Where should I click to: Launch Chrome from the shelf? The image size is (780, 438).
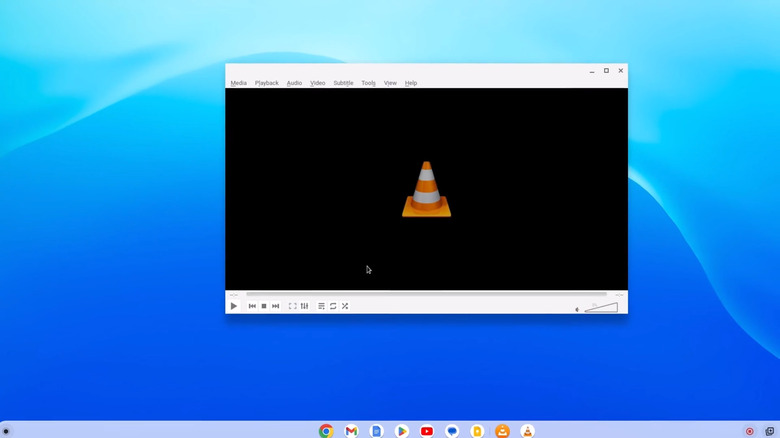[326, 431]
